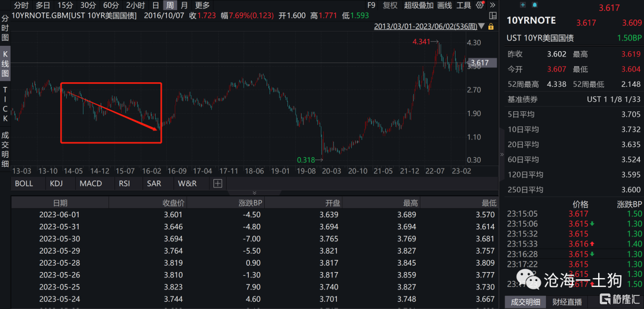The height and width of the screenshot is (309, 644).
Task: Select the 多日 multi-day period
Action: point(44,5)
